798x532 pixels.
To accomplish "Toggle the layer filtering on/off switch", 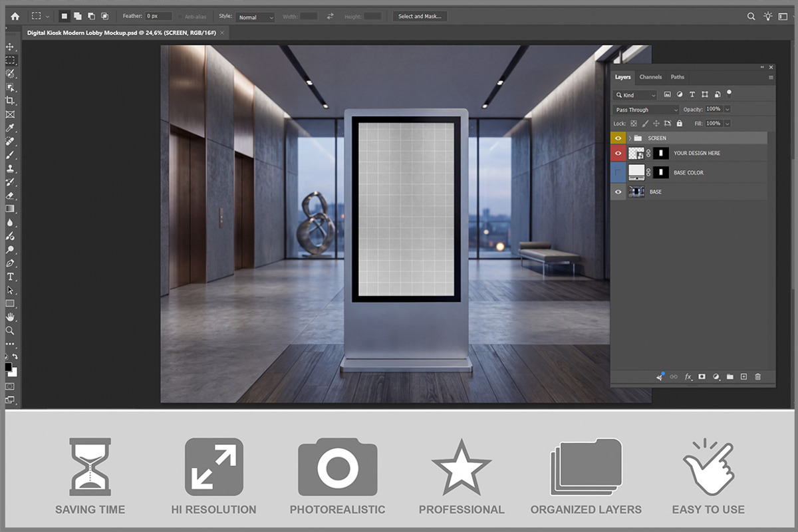I will pos(730,94).
